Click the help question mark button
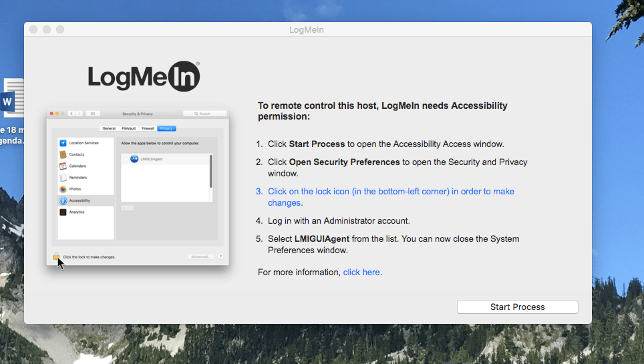This screenshot has width=644, height=364. tap(220, 256)
